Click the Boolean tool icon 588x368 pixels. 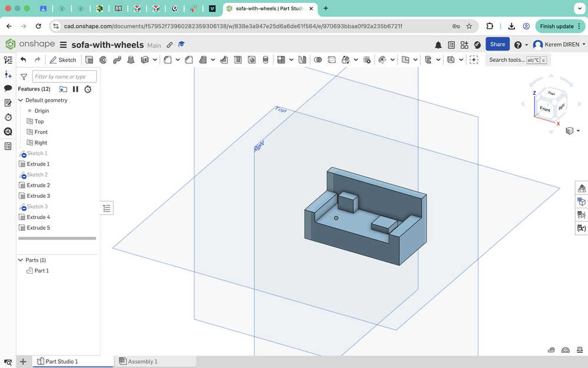coord(318,59)
